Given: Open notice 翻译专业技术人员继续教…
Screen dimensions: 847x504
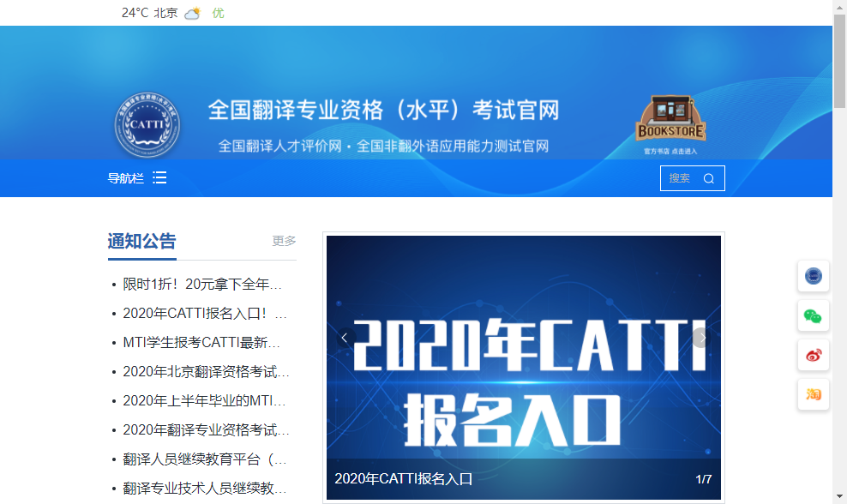Looking at the screenshot, I should 205,489.
